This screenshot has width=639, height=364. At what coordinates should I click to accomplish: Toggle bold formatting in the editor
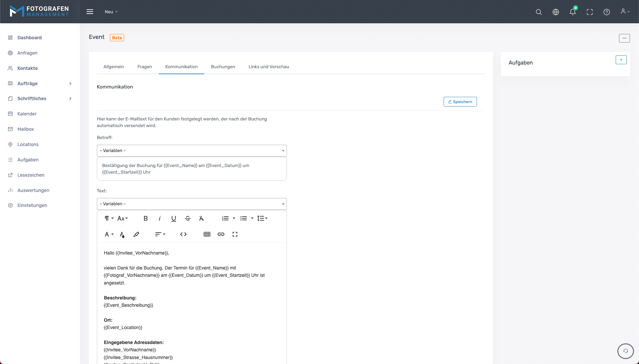145,218
